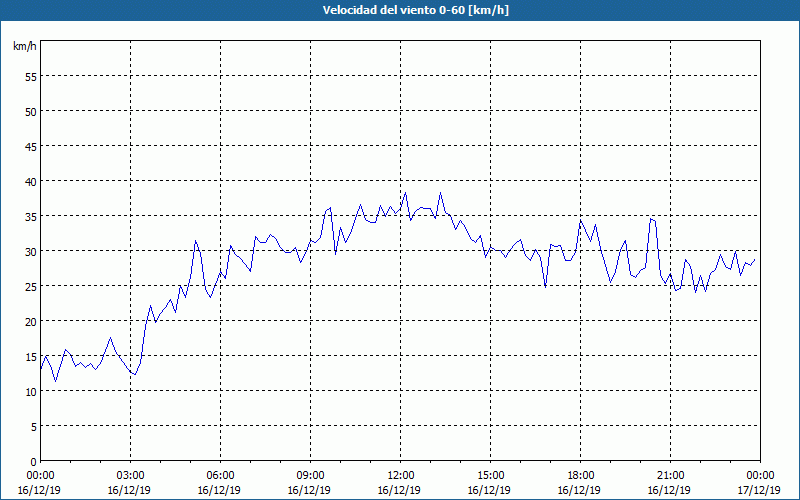The width and height of the screenshot is (800, 500).
Task: Click the 21:00 time axis label
Action: click(670, 476)
